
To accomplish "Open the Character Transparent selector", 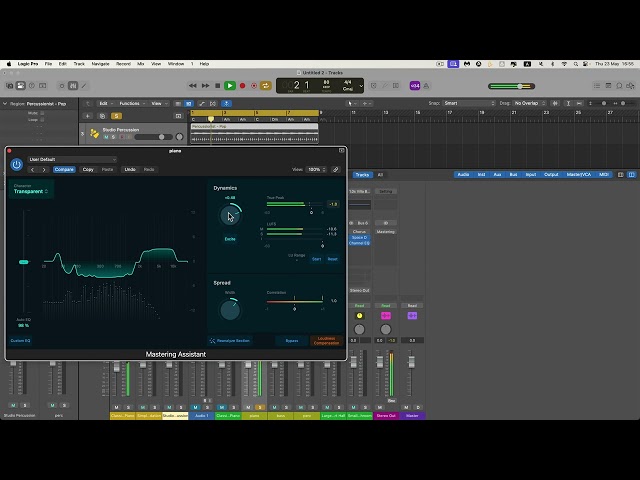I will [x=31, y=189].
